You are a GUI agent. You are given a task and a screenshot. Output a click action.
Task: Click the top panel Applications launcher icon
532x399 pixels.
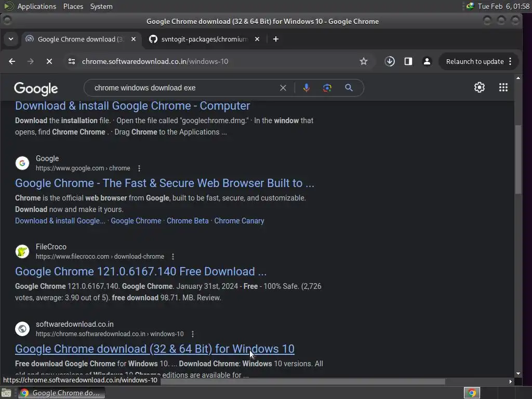tap(8, 6)
